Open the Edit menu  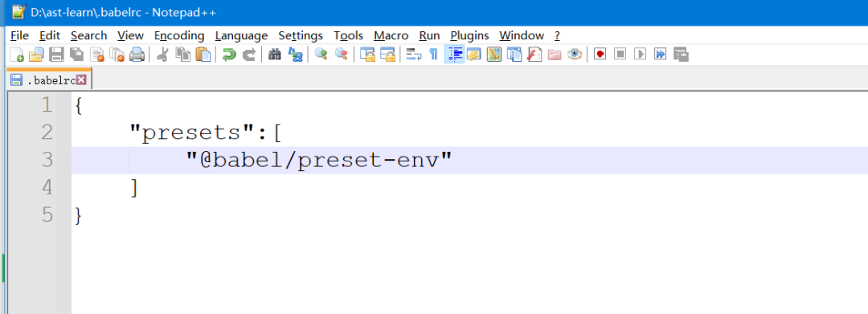pyautogui.click(x=49, y=35)
